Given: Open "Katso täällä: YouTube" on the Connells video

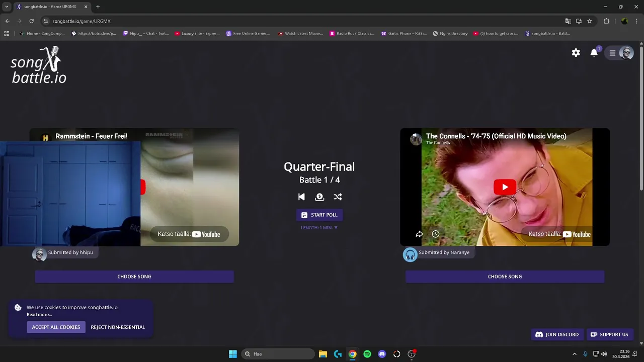Looking at the screenshot, I should (x=559, y=234).
